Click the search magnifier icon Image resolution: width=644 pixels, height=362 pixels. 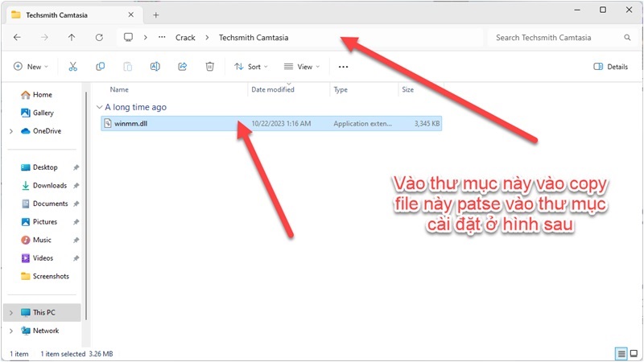tap(627, 37)
